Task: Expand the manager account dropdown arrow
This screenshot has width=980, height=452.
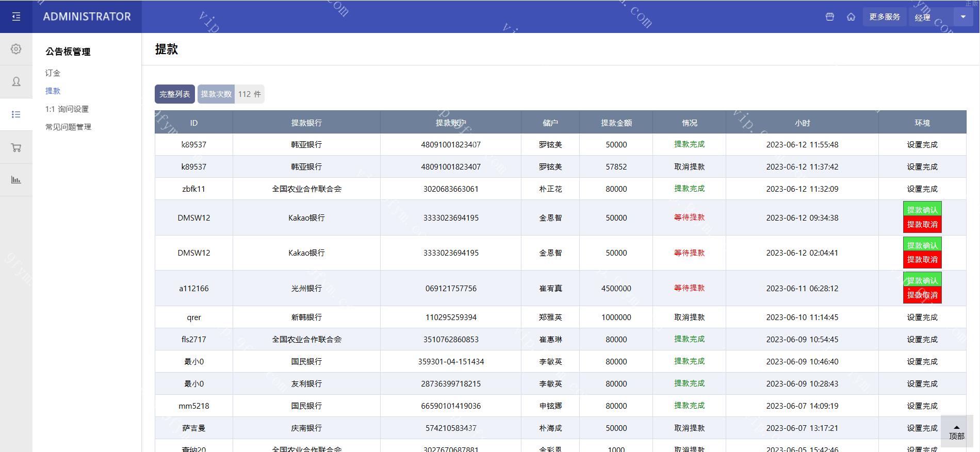Action: pyautogui.click(x=962, y=17)
